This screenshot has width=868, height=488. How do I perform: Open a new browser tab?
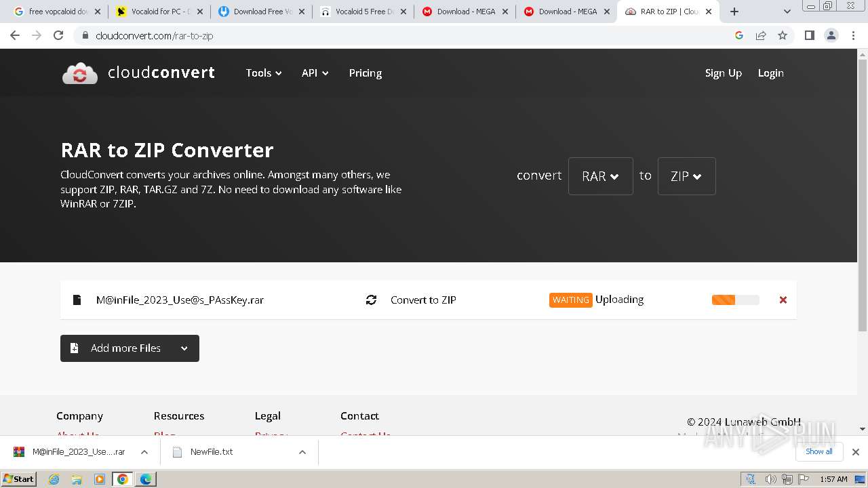coord(734,12)
